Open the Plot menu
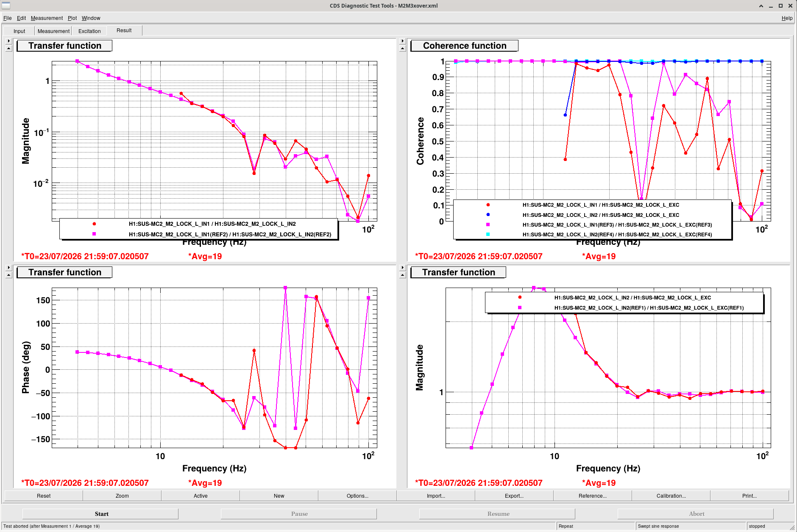Screen dimensions: 797x532 coord(72,18)
